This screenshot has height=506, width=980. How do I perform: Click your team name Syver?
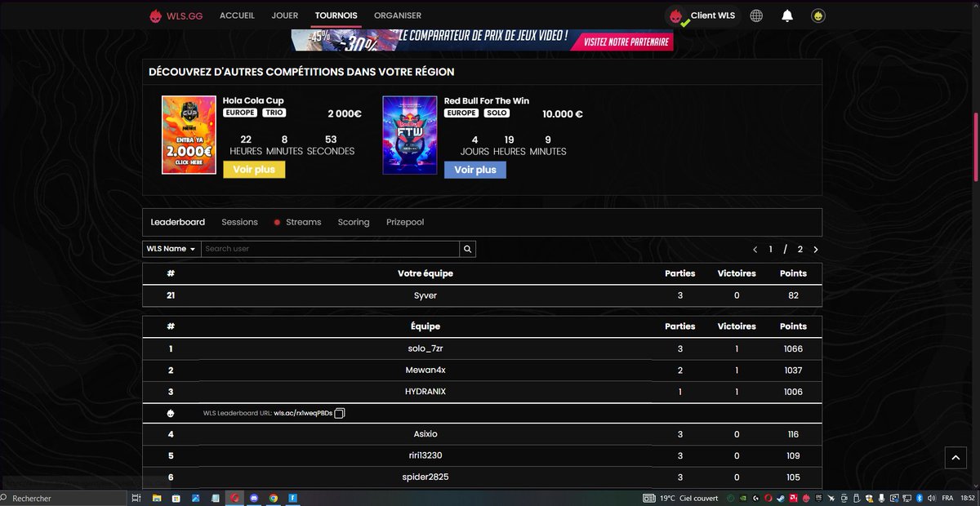click(425, 295)
